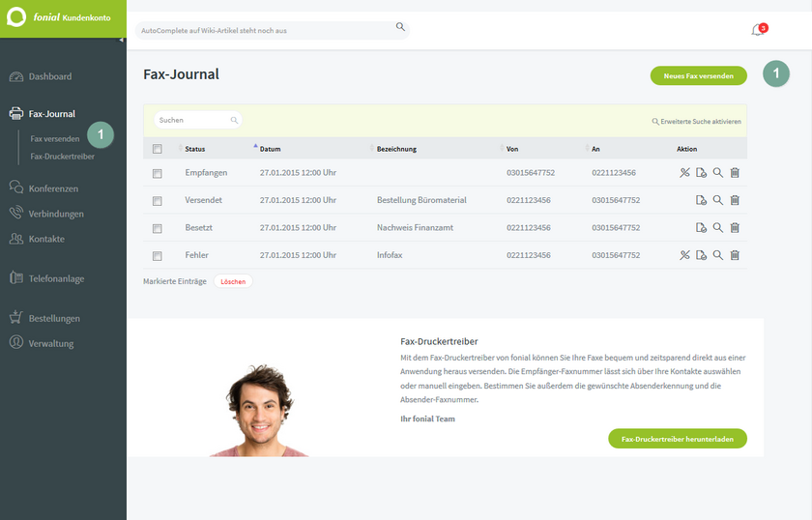Click the Bestellungen shopping cart icon
The image size is (812, 520).
[16, 317]
